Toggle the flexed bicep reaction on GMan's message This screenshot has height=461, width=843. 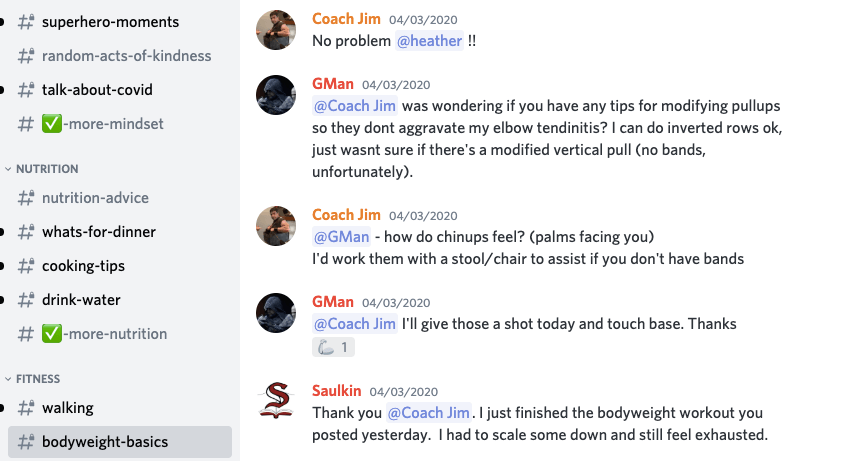[333, 347]
